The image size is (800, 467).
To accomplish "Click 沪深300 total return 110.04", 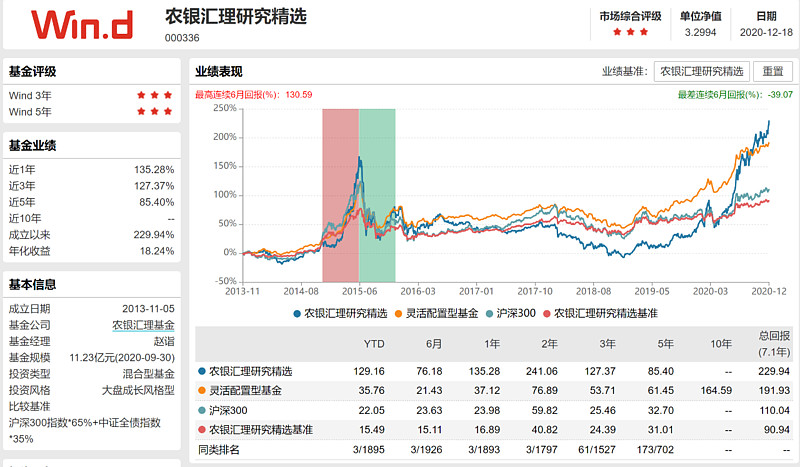I will [x=774, y=410].
